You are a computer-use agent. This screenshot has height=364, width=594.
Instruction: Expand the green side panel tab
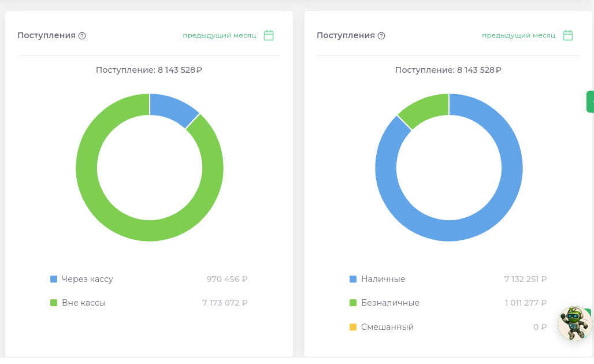(591, 101)
